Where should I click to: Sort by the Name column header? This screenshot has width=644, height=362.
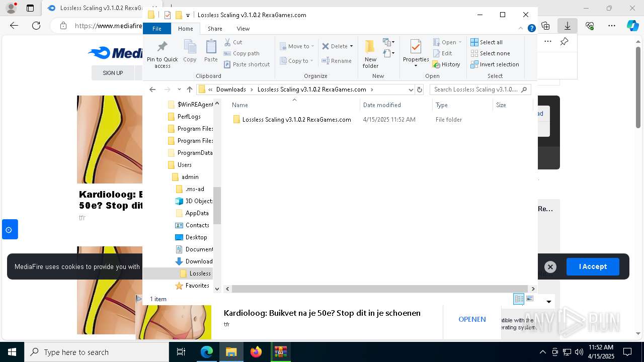pos(294,105)
